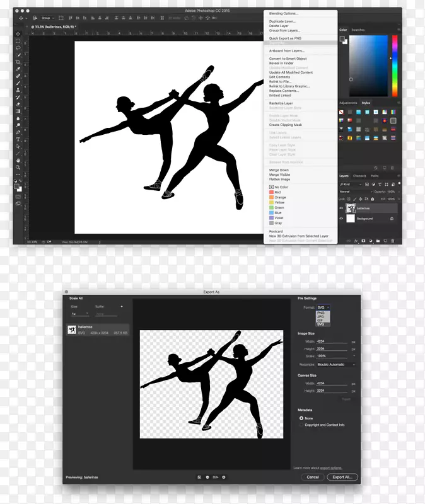Image resolution: width=425 pixels, height=504 pixels.
Task: Click the add layer mask icon
Action: [363, 241]
